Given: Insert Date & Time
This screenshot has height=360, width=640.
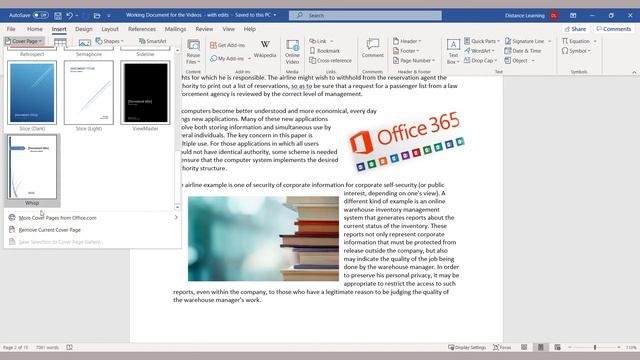Looking at the screenshot, I should [x=523, y=51].
